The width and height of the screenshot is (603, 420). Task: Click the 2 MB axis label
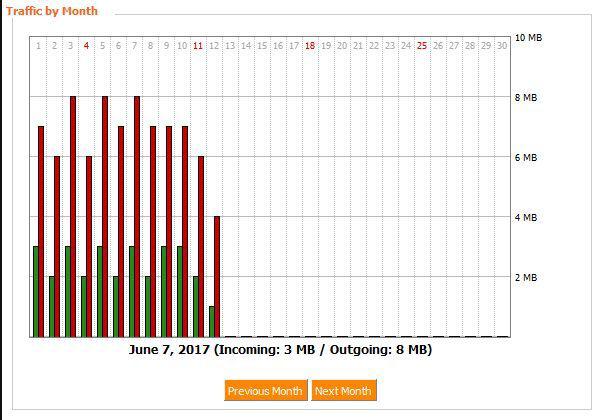tap(526, 278)
